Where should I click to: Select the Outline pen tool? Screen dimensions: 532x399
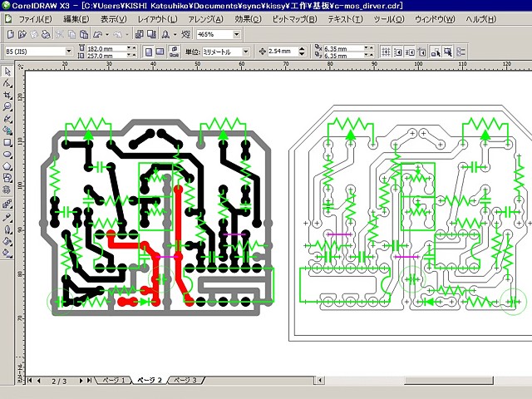[7, 229]
